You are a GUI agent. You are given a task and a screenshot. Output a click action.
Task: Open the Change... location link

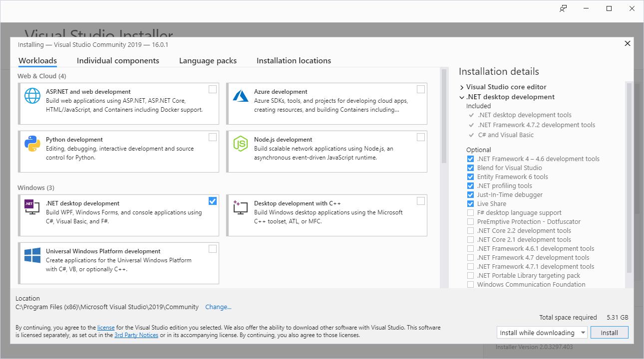pyautogui.click(x=218, y=307)
